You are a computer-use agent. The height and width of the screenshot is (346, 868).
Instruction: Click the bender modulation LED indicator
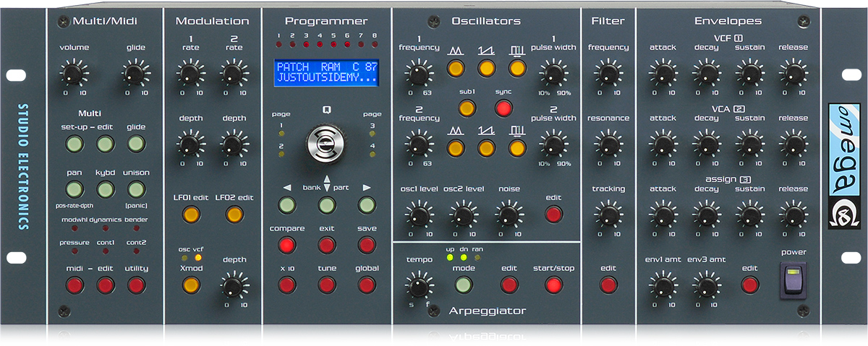pyautogui.click(x=136, y=228)
